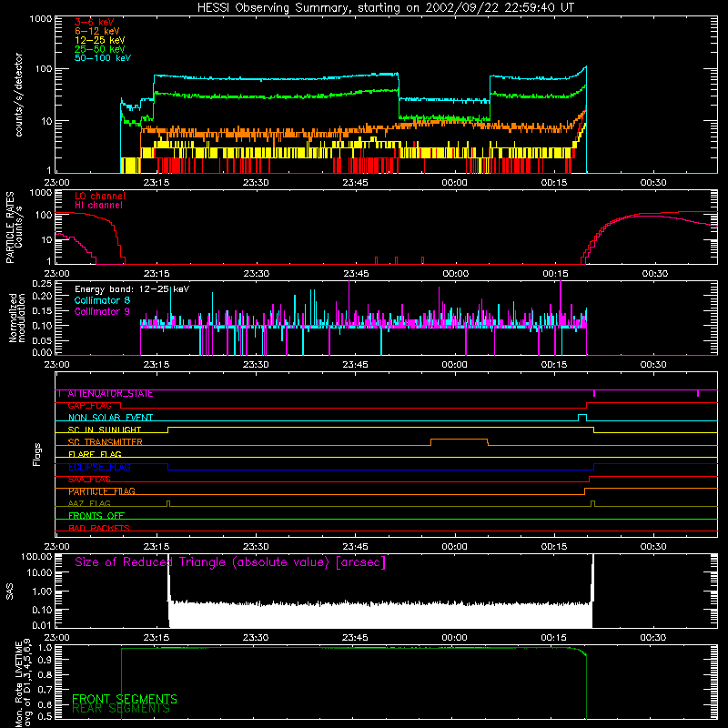Click the A4Z_FLAG pulse near 23:17
The width and height of the screenshot is (728, 728).
click(x=168, y=503)
